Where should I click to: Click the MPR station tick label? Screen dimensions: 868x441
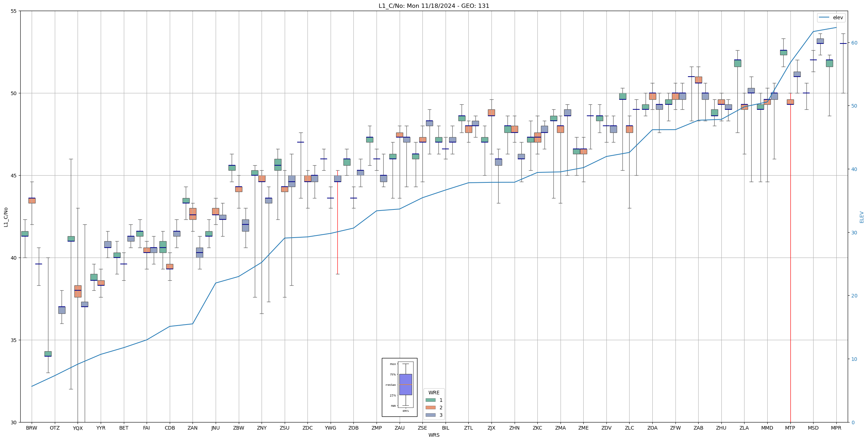point(836,428)
